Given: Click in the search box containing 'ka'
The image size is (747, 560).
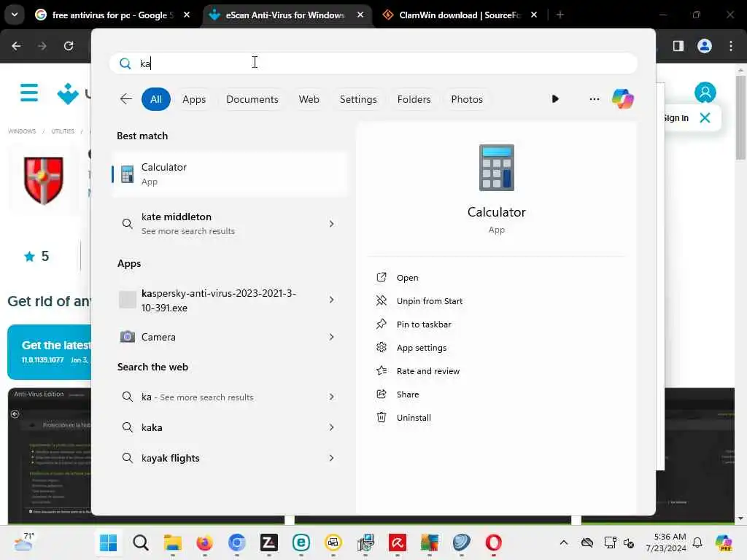Looking at the screenshot, I should pyautogui.click(x=373, y=63).
